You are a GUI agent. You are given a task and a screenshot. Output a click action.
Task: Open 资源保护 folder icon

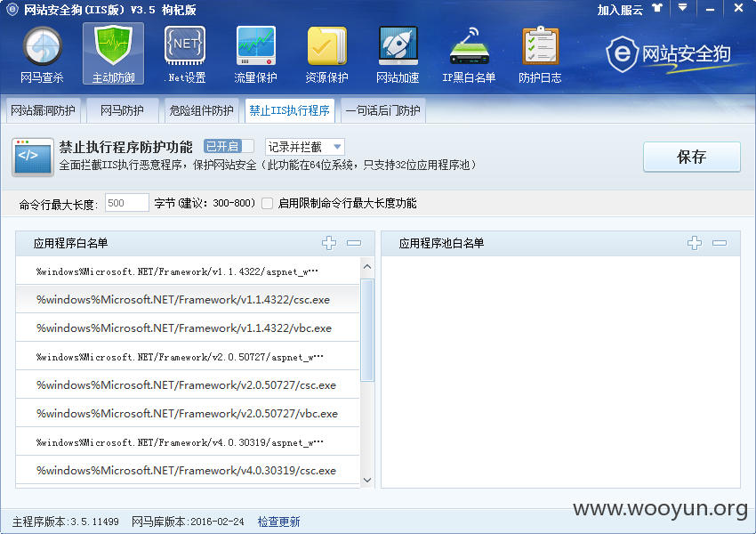(327, 54)
